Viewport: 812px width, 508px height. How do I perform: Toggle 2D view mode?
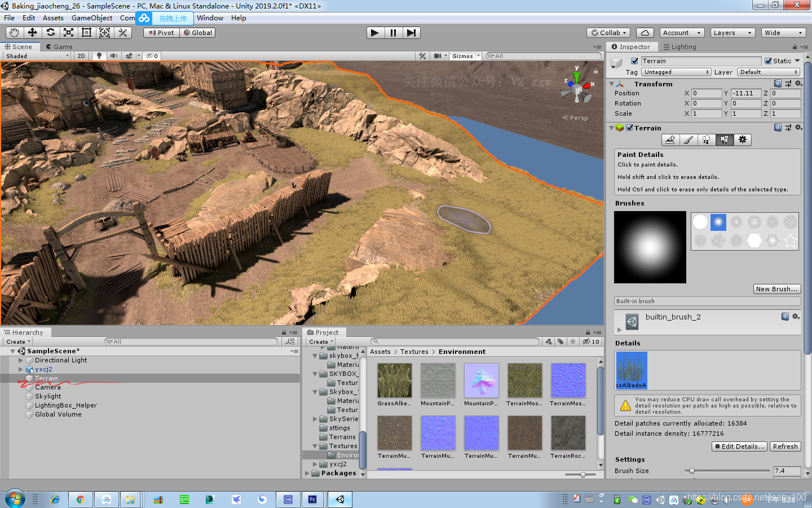pos(81,56)
